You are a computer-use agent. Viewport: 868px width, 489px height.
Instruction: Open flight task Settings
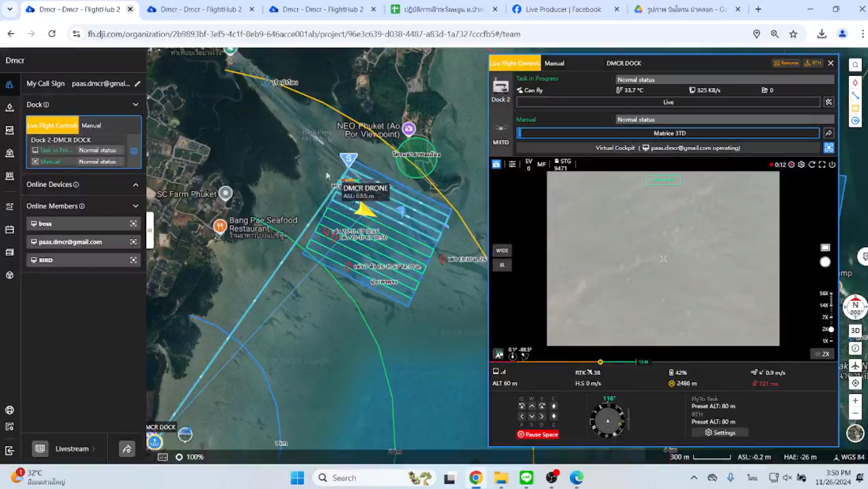(x=719, y=433)
